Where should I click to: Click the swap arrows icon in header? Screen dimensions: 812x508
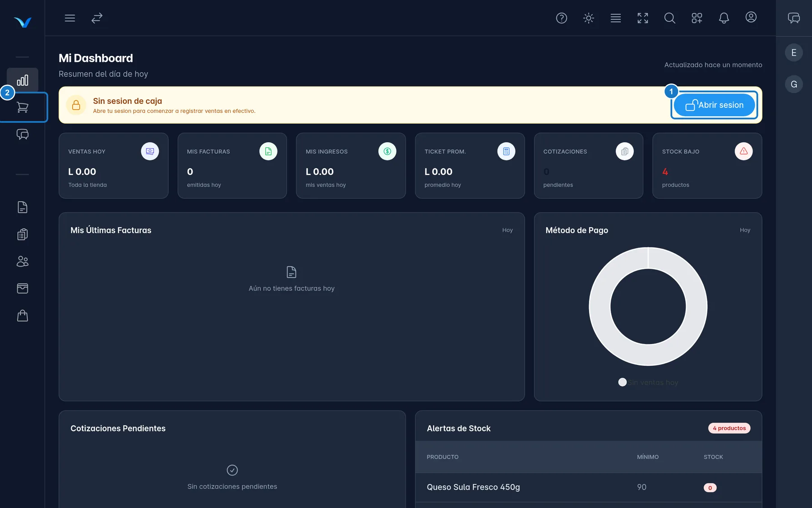coord(97,18)
